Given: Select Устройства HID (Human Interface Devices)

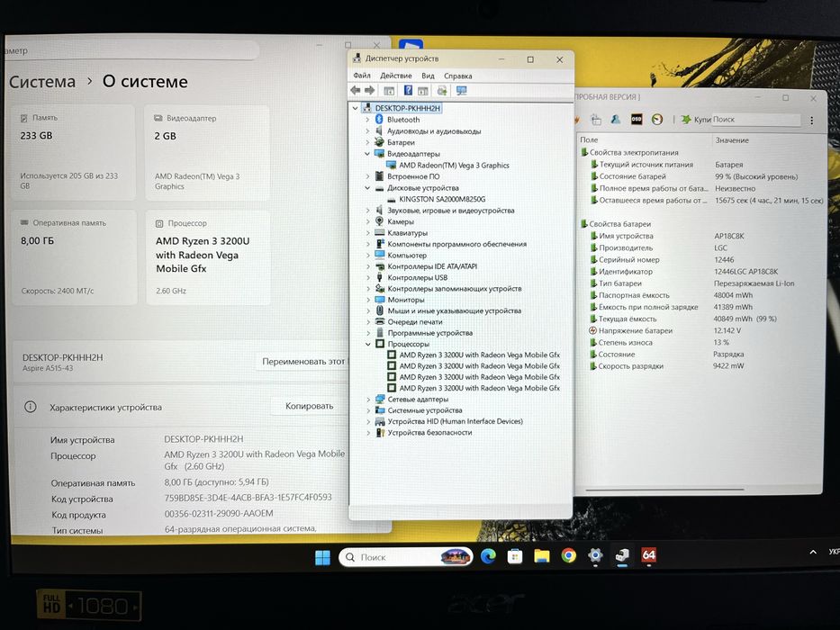Looking at the screenshot, I should click(455, 421).
